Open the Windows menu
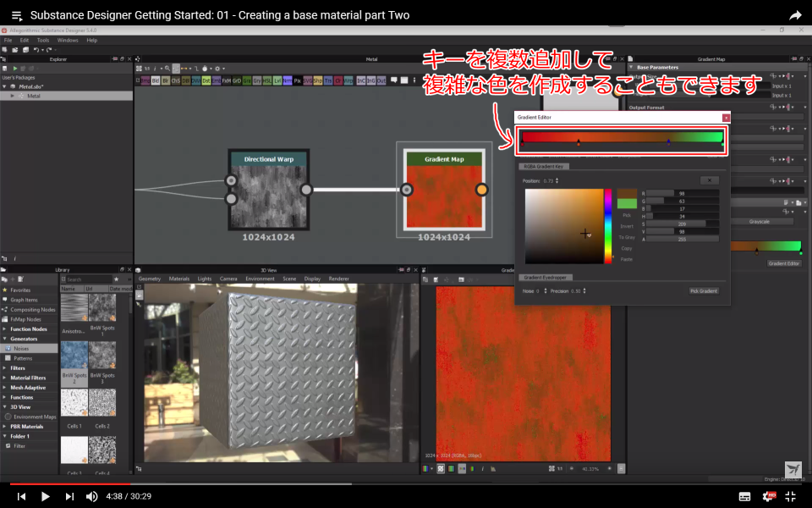Screen dimensions: 812x508 point(68,40)
